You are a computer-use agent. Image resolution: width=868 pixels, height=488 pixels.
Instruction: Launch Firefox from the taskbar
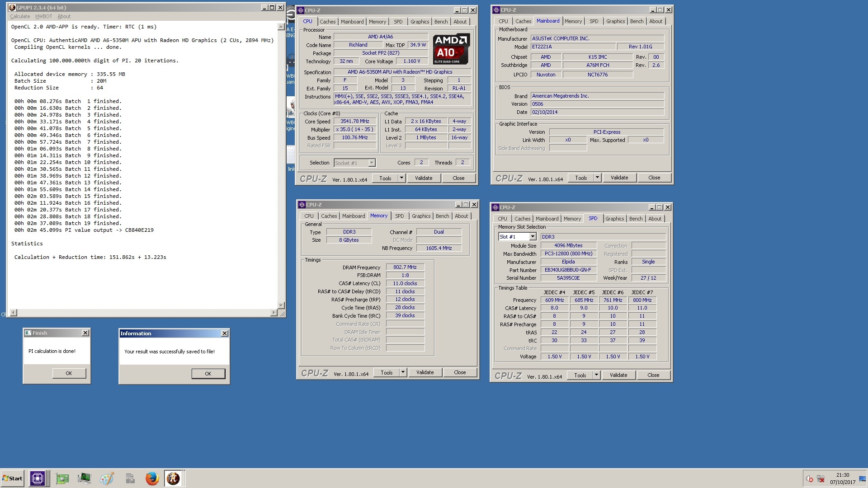152,479
